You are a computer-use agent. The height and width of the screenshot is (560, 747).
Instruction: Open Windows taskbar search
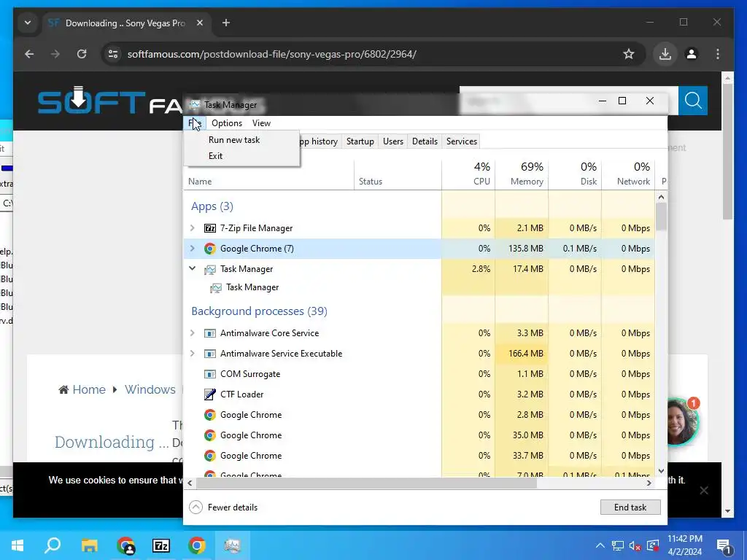point(53,545)
